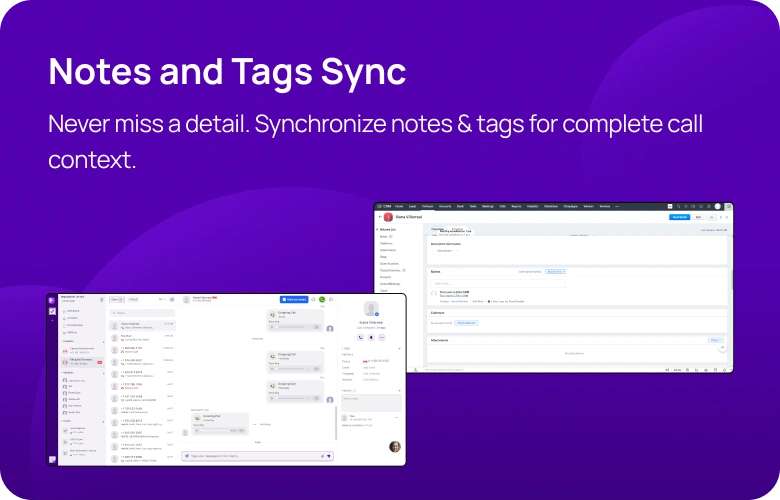Viewport: 780px width, 500px height.
Task: Click the three-dot button beside Edit in CRM
Action: tap(711, 217)
